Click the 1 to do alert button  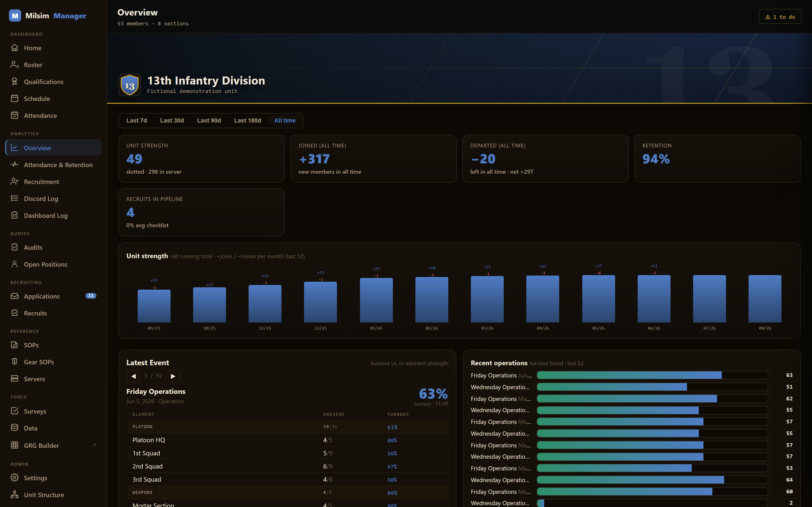[x=780, y=17]
